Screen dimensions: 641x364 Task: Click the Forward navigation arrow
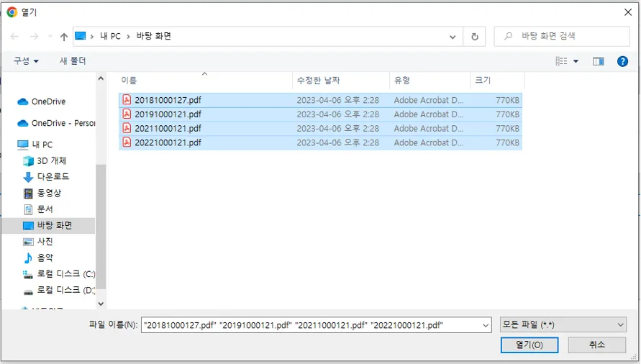coord(35,37)
